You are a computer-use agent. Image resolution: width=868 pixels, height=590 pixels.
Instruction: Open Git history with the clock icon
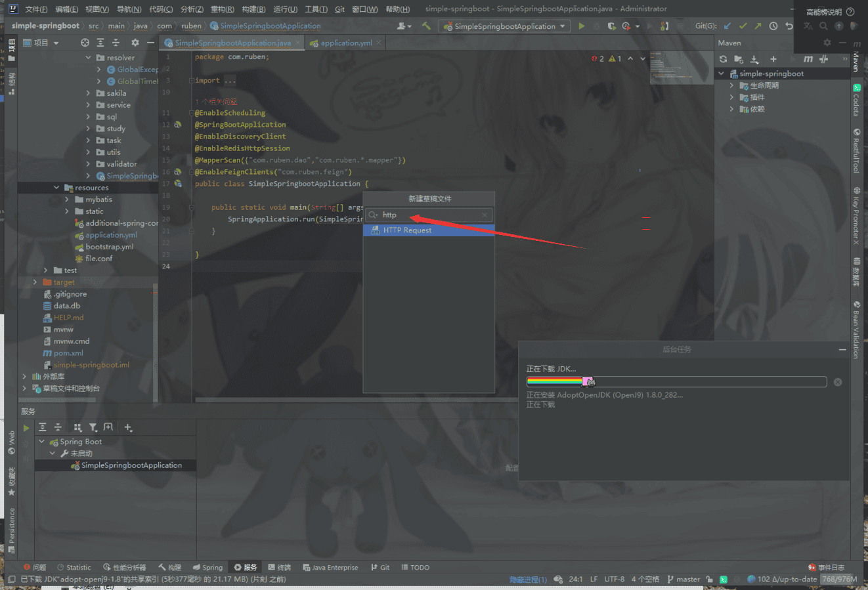click(x=773, y=26)
